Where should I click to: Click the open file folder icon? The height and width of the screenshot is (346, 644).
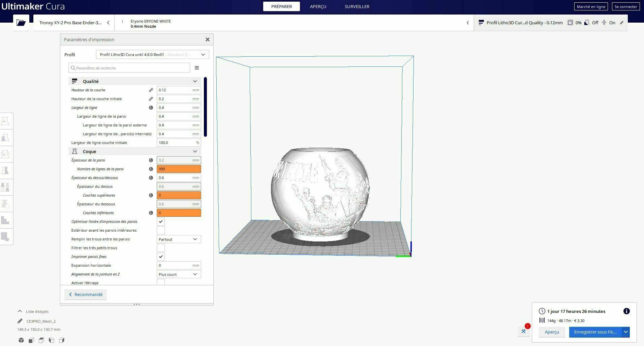[x=21, y=23]
